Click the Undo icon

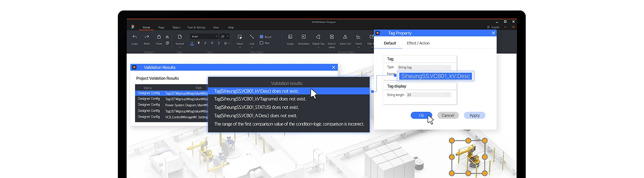135,37
